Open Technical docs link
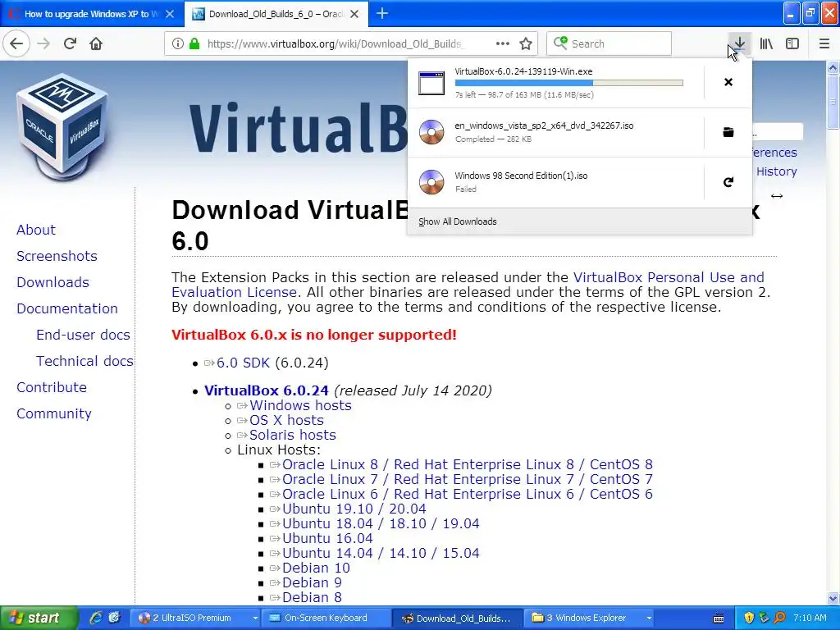Viewport: 840px width, 630px height. (84, 361)
